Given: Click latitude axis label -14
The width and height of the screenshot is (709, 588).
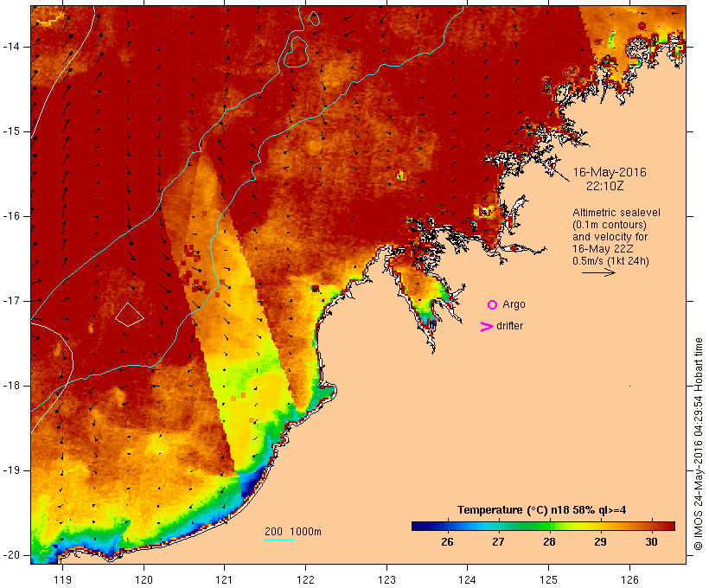Looking at the screenshot, I should tap(11, 47).
